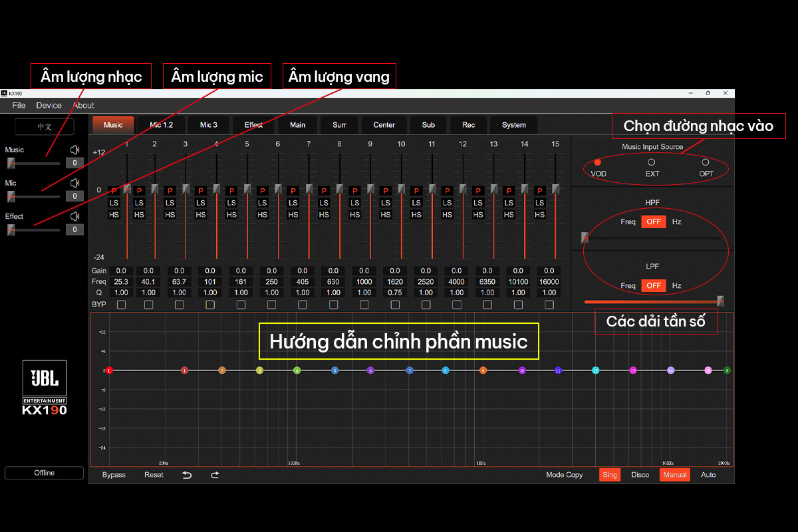The height and width of the screenshot is (532, 798).
Task: Click the Music volume slider handle
Action: tap(11, 163)
